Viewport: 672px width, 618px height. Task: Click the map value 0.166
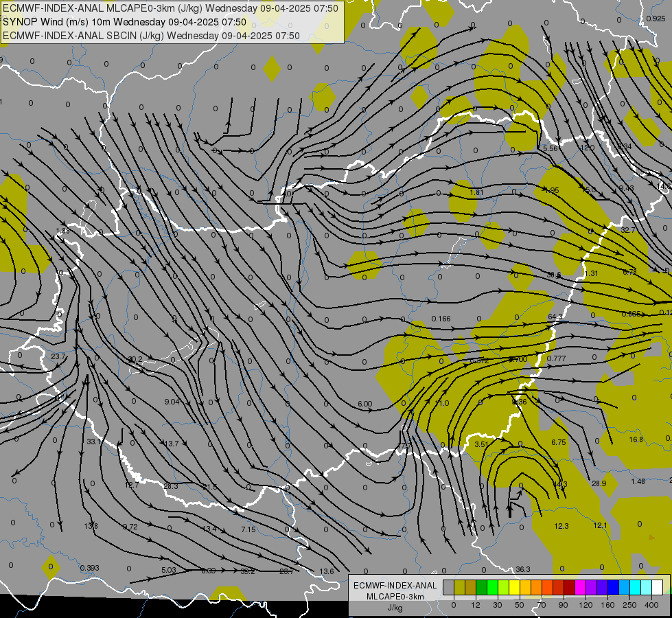point(441,319)
